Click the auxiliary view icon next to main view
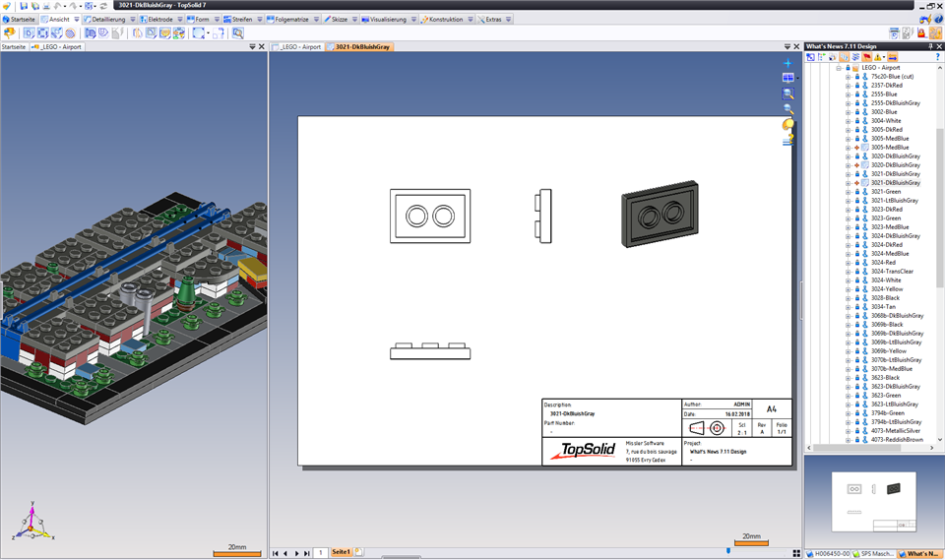Viewport: 945px width, 560px height. (43, 33)
